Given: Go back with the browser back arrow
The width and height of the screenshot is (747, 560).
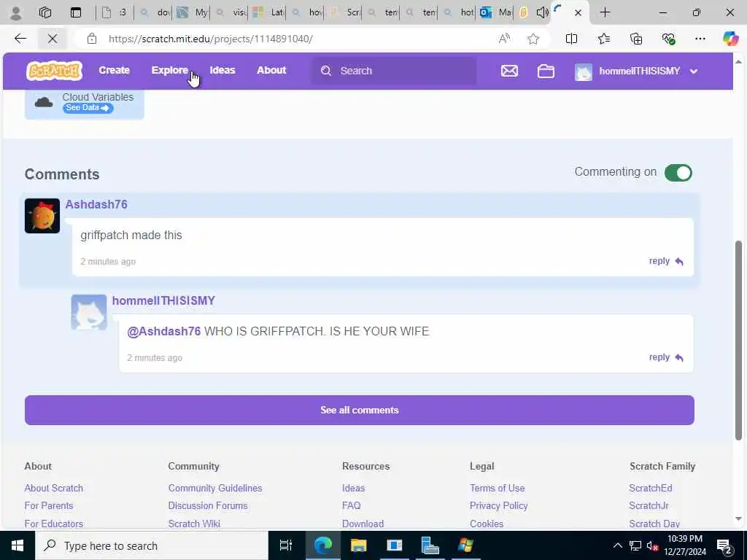Looking at the screenshot, I should (x=20, y=39).
